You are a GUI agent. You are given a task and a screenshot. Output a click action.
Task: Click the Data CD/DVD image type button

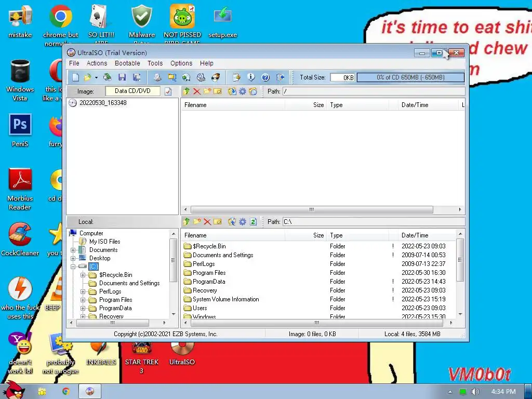click(x=132, y=91)
